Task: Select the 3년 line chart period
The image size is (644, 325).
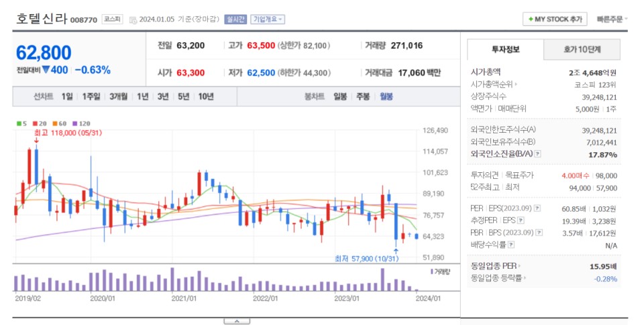Action: pos(163,96)
